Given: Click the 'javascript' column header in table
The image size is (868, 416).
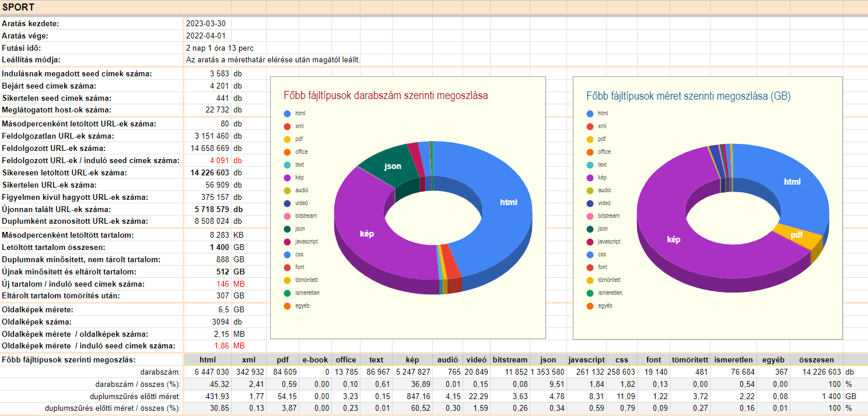Looking at the screenshot, I should [587, 360].
